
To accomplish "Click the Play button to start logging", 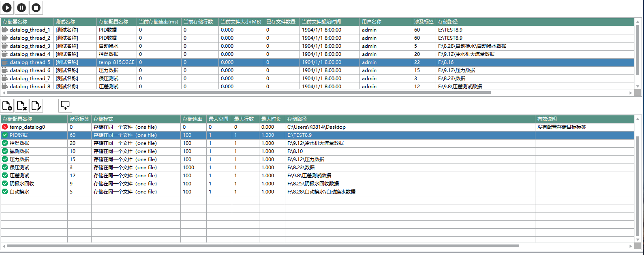I will [7, 8].
